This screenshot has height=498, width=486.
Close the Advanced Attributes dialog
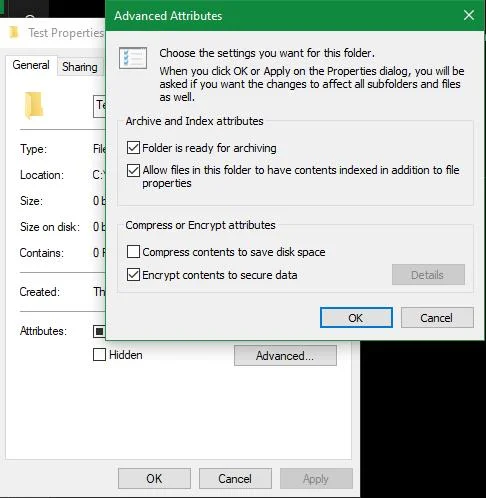[469, 15]
